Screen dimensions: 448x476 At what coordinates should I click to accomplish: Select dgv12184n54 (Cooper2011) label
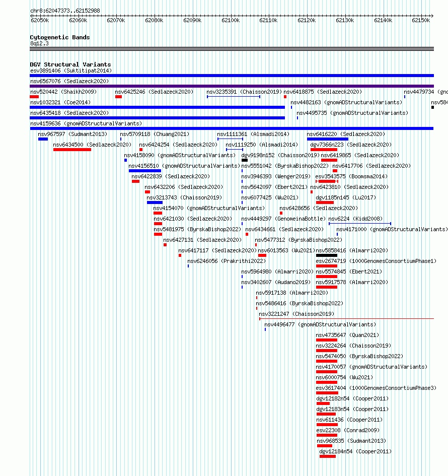tap(355, 452)
